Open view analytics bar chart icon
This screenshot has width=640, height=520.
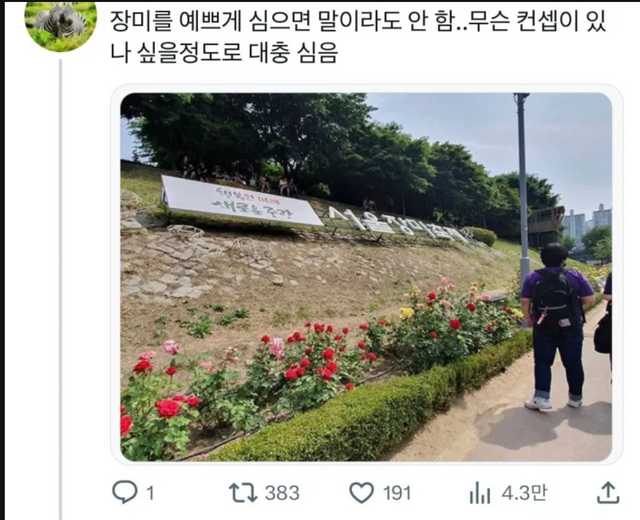[x=480, y=493]
